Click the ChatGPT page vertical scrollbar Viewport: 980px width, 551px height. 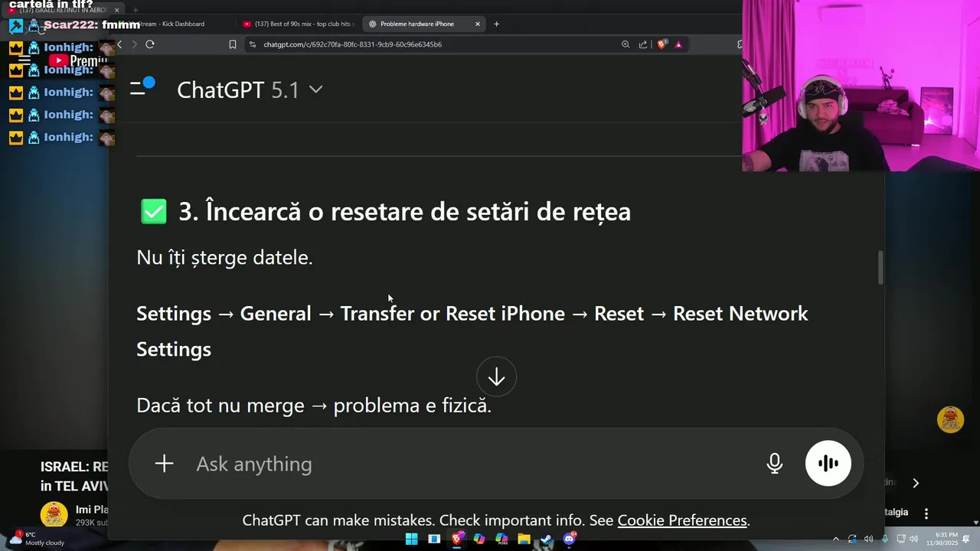880,267
